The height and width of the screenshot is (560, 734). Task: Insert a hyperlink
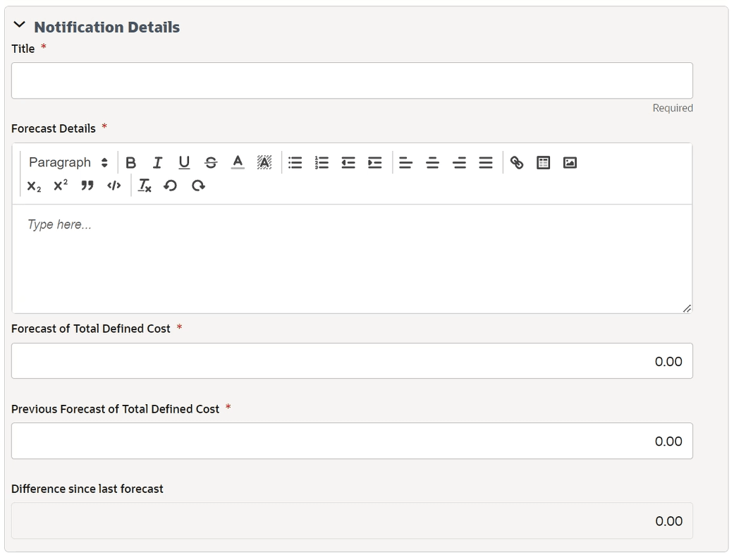[517, 163]
